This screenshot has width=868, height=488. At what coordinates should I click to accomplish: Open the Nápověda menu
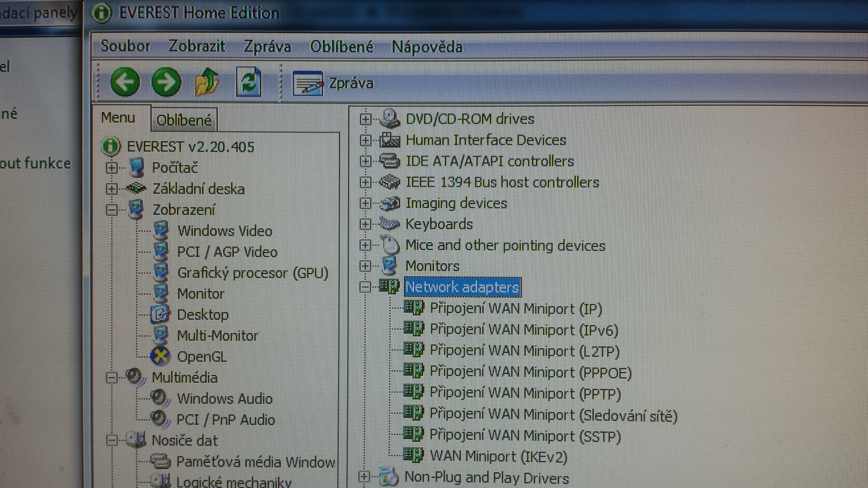427,47
